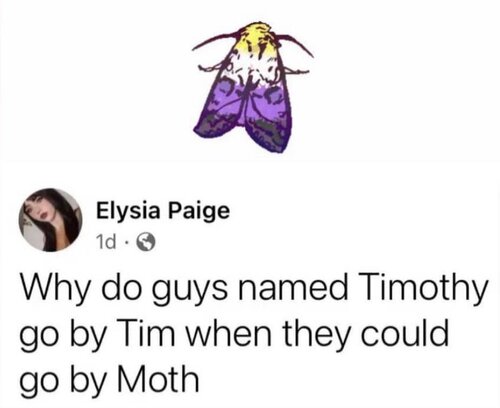Click the white band on the moth
Viewport: 500px width, 408px height.
[x=254, y=70]
